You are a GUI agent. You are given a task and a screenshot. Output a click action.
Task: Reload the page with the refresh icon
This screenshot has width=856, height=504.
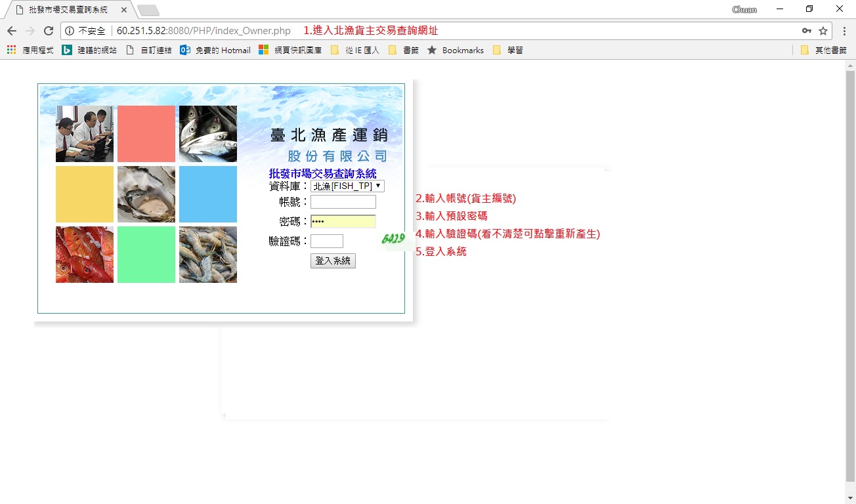point(48,31)
